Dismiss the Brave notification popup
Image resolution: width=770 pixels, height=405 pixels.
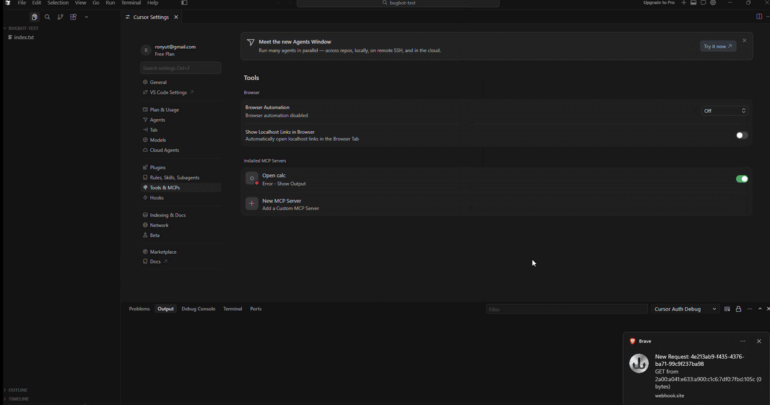(759, 341)
